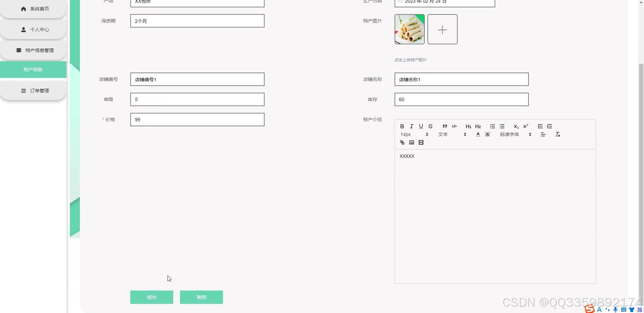644x313 pixels.
Task: Insert a hyperlink in the editor
Action: click(x=402, y=142)
